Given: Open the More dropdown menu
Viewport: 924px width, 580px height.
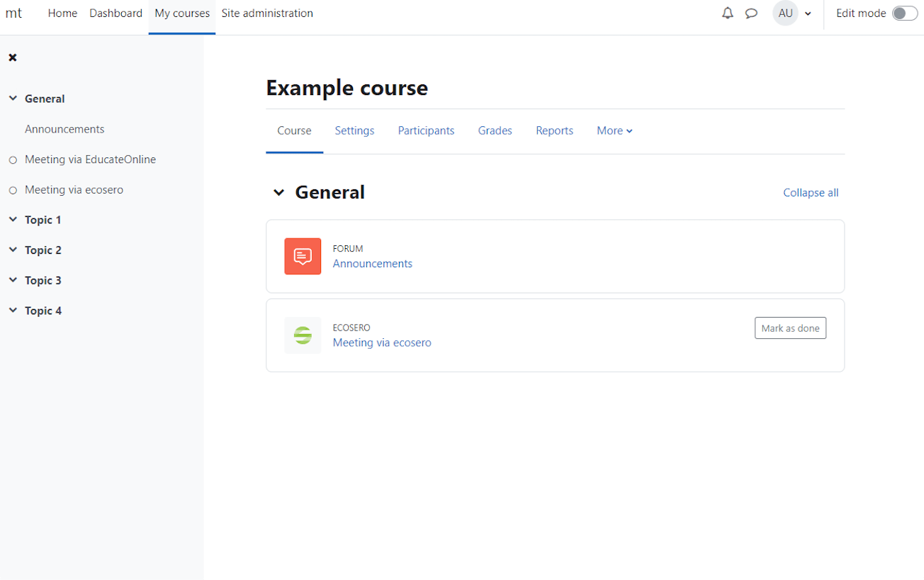Looking at the screenshot, I should click(614, 130).
